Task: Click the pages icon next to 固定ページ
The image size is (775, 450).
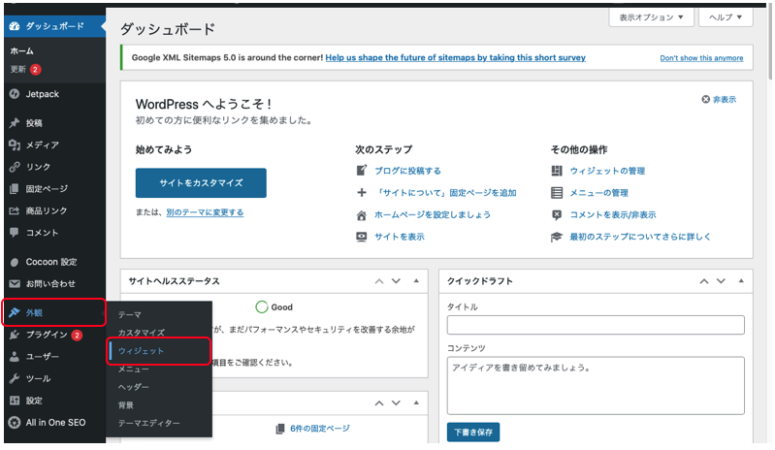Action: click(14, 188)
